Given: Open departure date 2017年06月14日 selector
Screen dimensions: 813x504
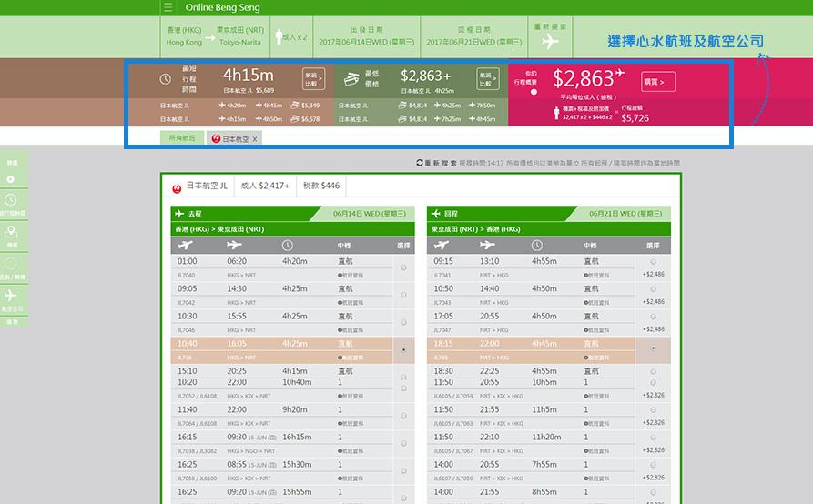Looking at the screenshot, I should [x=367, y=36].
